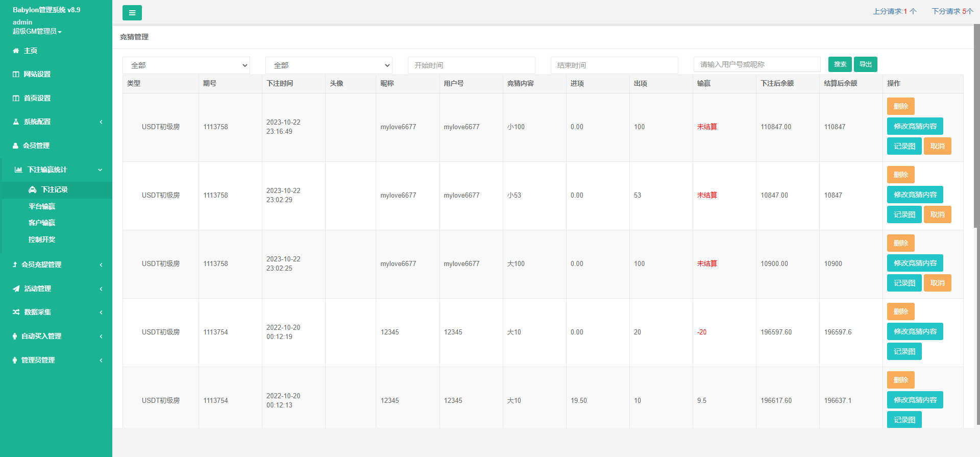Click the 会员管理 user icon
The width and height of the screenshot is (980, 457).
tap(15, 146)
